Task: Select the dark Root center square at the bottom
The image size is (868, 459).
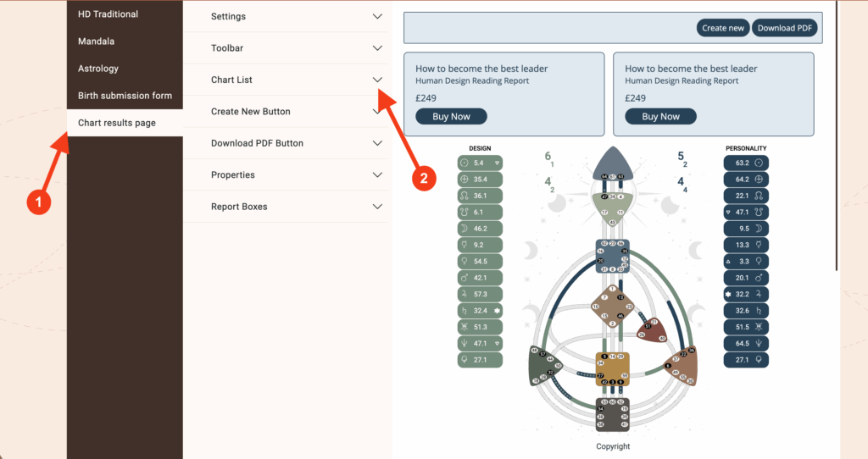Action: (612, 416)
